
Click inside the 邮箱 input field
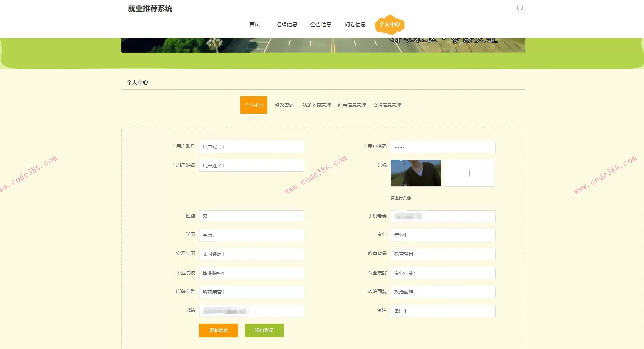251,311
